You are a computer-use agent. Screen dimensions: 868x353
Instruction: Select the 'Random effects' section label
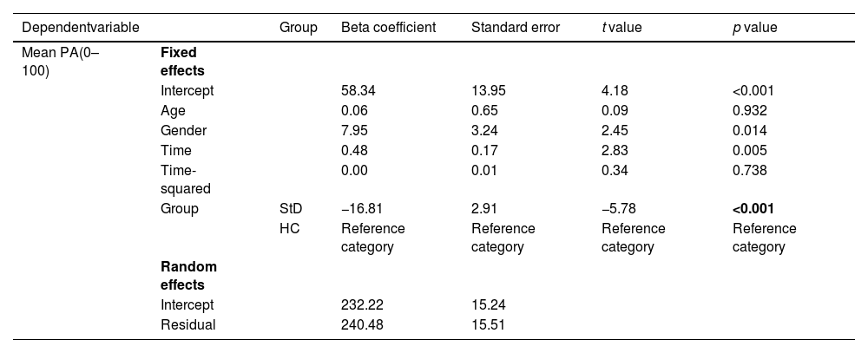click(x=188, y=275)
